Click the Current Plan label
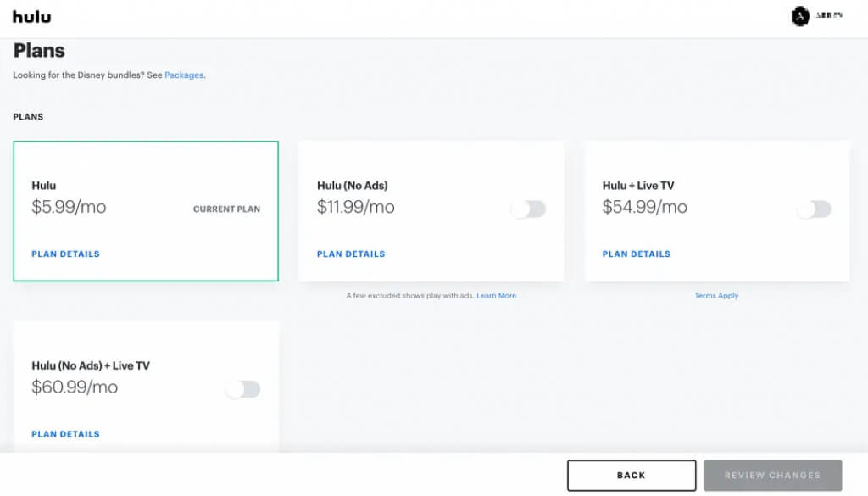Screen dimensions: 868x496 226,209
